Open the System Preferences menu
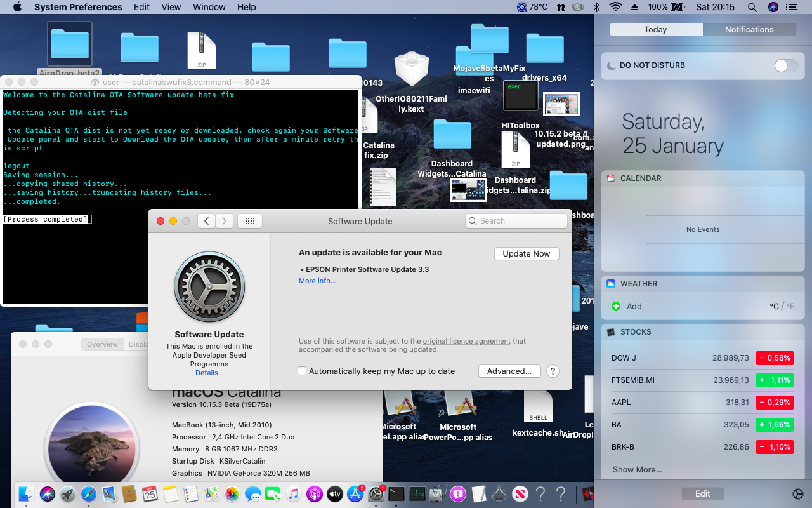 click(78, 7)
